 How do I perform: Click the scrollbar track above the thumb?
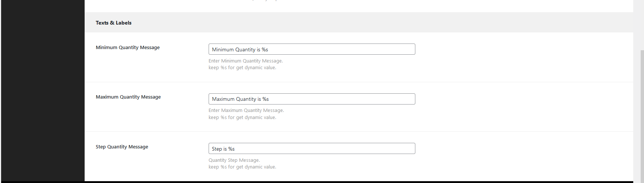(642, 22)
